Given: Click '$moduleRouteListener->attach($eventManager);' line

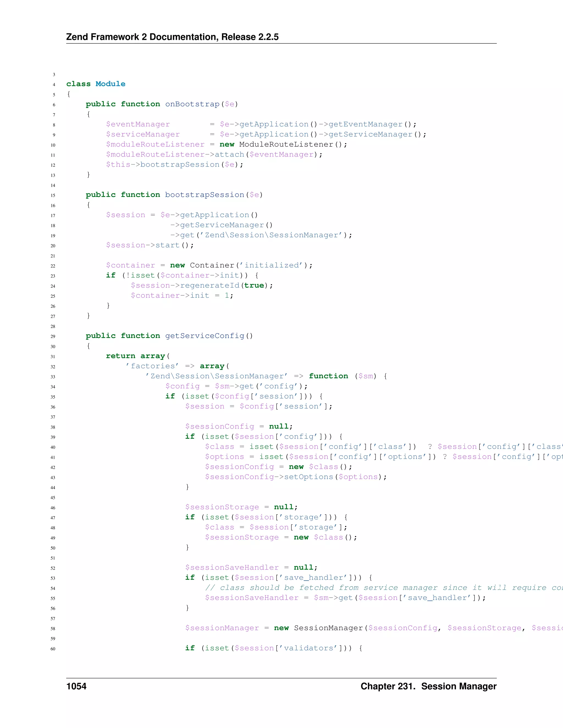Looking at the screenshot, I should 214,154.
